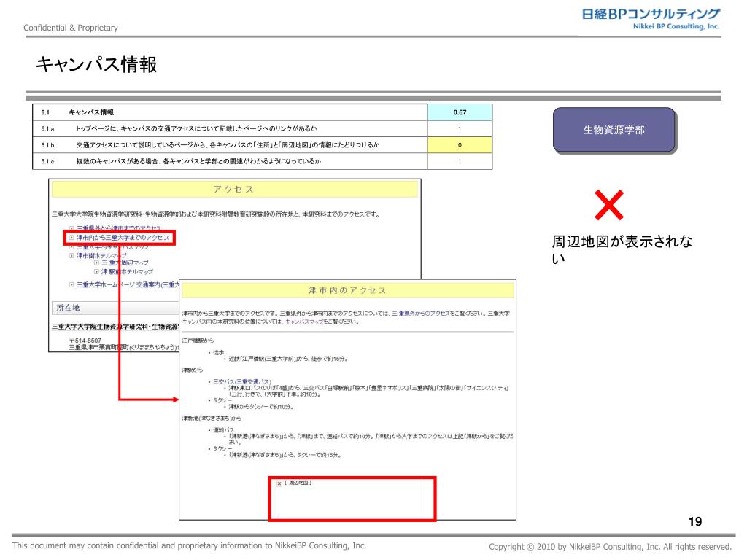Open the 三重大学ホームページ 交通案内 link
This screenshot has height=560, width=747.
(x=128, y=285)
